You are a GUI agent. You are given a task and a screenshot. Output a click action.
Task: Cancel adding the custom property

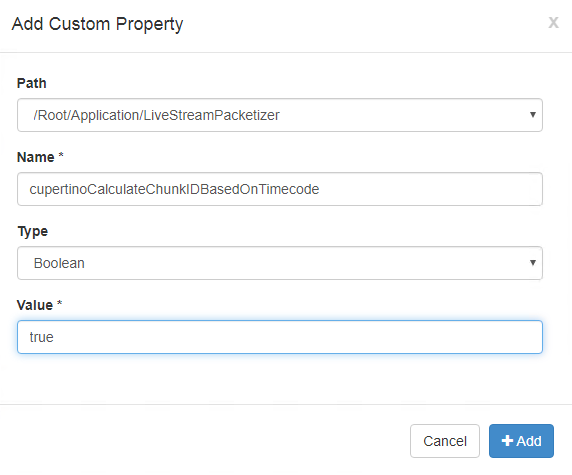[445, 441]
